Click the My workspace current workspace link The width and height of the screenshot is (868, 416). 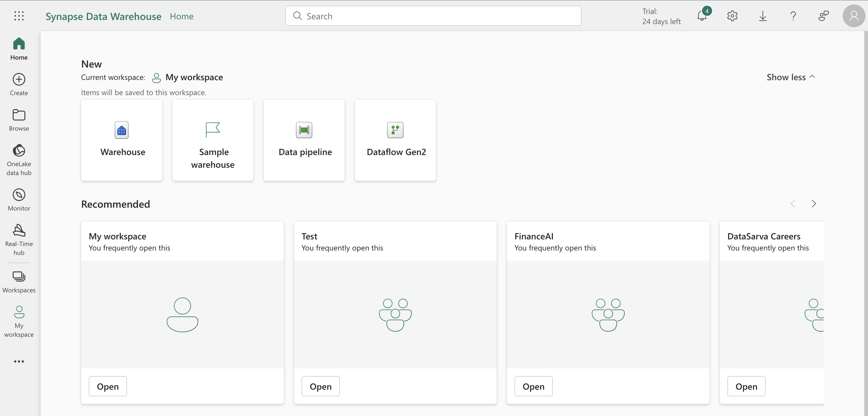(194, 77)
